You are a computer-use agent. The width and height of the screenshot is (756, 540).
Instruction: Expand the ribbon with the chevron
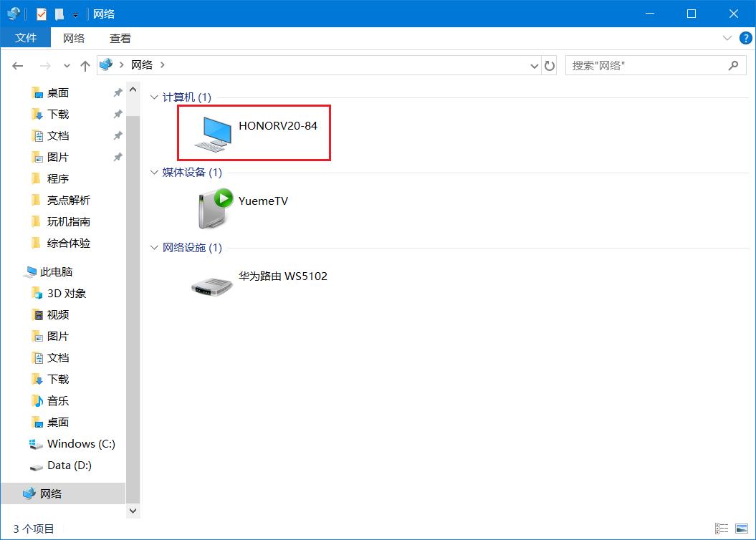pos(727,38)
